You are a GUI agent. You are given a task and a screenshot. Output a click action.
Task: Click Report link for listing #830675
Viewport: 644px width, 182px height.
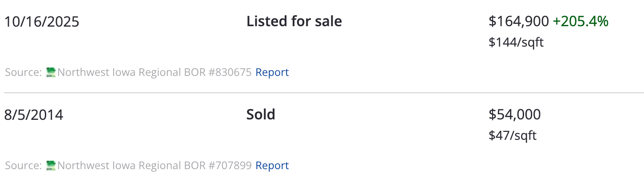[x=272, y=72]
